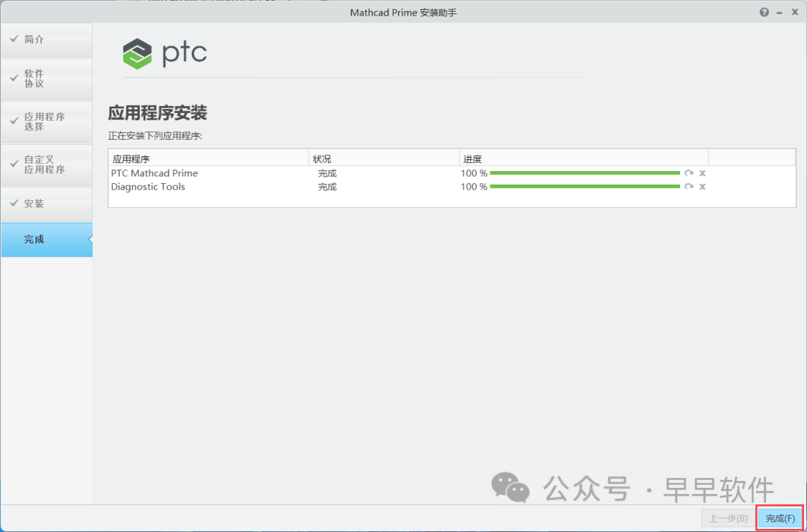Click the 上一步(B) back button

[x=729, y=518]
